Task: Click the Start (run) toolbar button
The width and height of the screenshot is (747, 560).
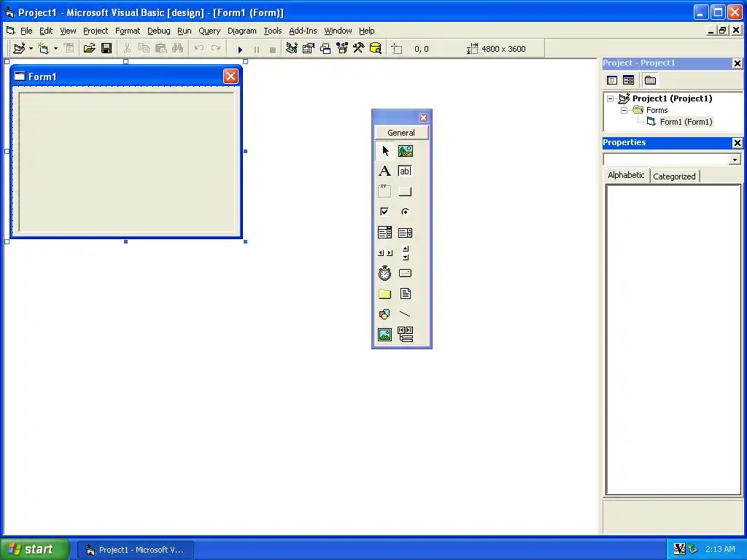Action: coord(240,49)
